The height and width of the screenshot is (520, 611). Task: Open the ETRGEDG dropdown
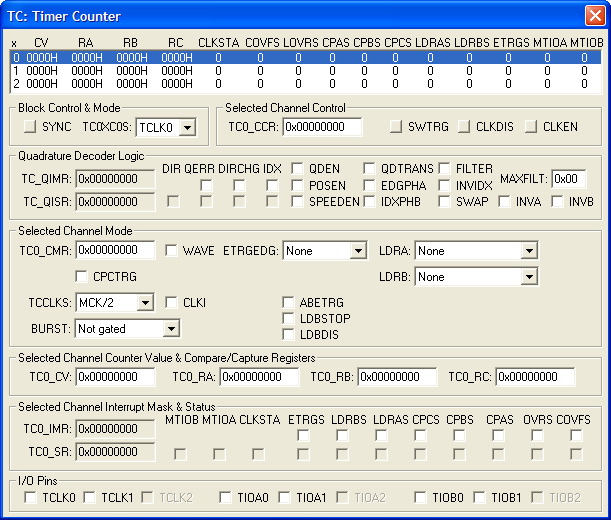[358, 251]
